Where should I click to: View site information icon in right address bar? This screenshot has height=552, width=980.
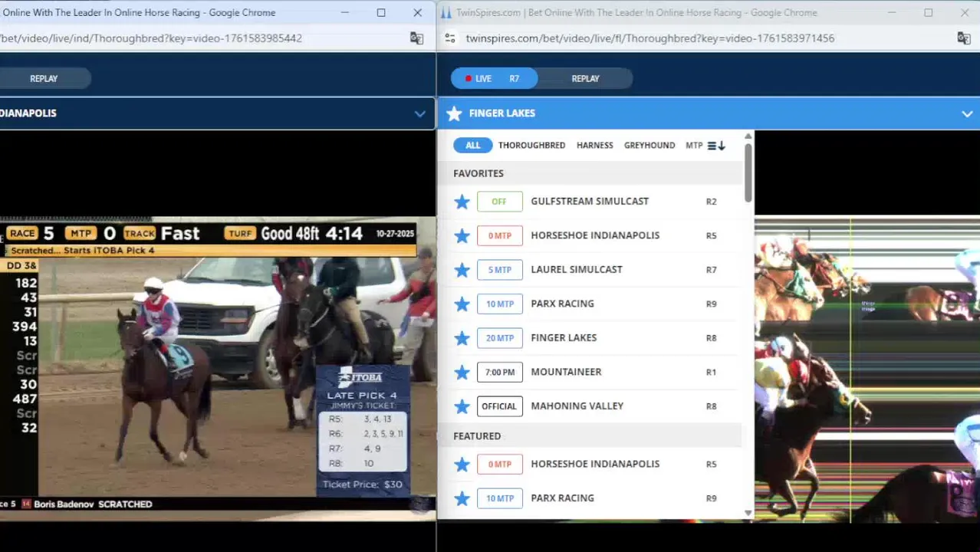(x=450, y=38)
